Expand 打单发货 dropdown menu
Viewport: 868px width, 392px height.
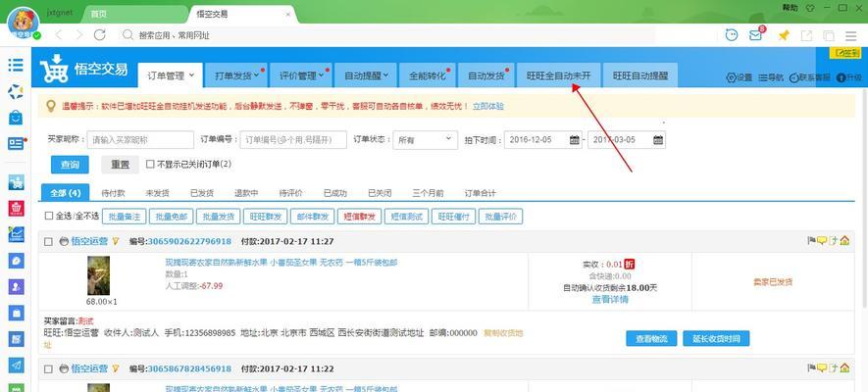[235, 75]
